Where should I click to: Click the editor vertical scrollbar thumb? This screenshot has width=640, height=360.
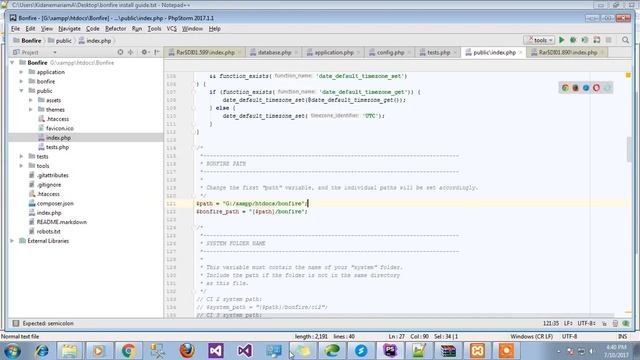[629, 149]
